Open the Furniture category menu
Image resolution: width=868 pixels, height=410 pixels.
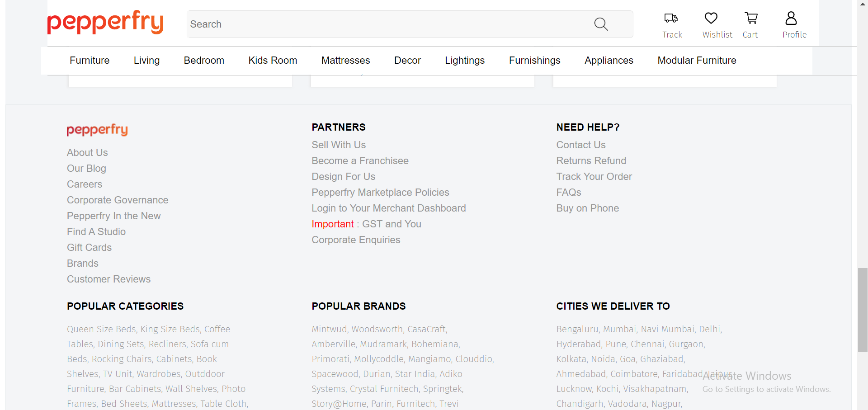(89, 60)
